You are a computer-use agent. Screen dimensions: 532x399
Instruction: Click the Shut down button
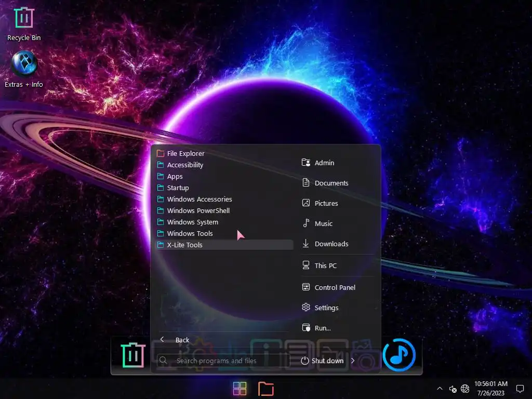(322, 361)
